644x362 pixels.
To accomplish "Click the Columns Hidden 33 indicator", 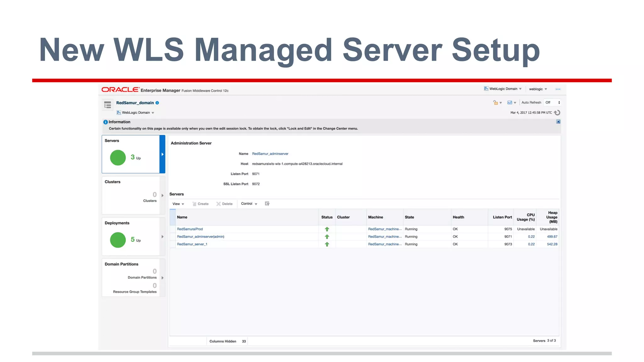I will point(227,341).
